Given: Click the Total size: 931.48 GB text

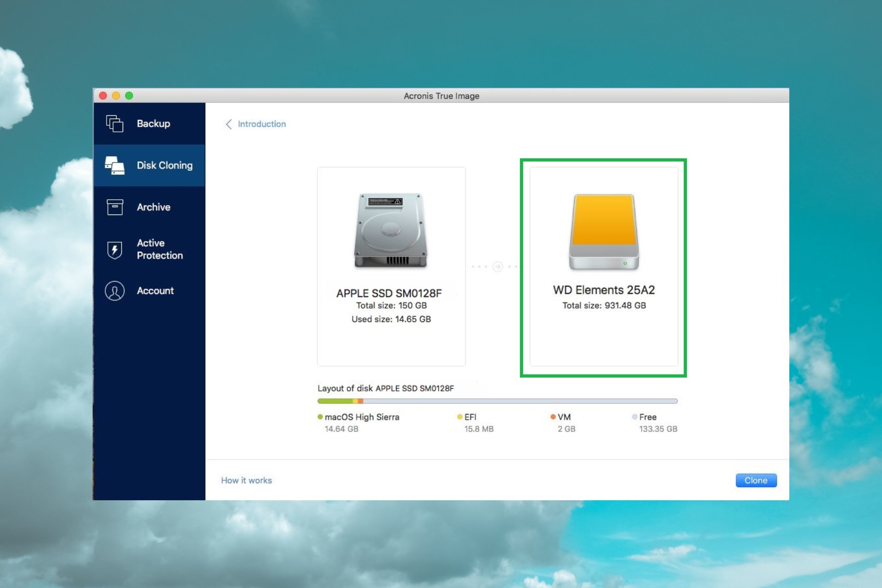Looking at the screenshot, I should click(x=604, y=305).
